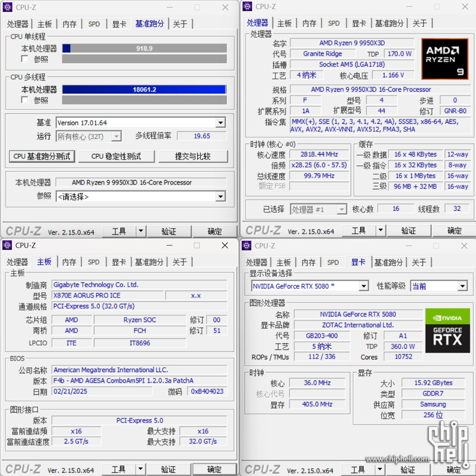Click 验证 in the graphics window
The height and width of the screenshot is (476, 476).
pos(408,470)
